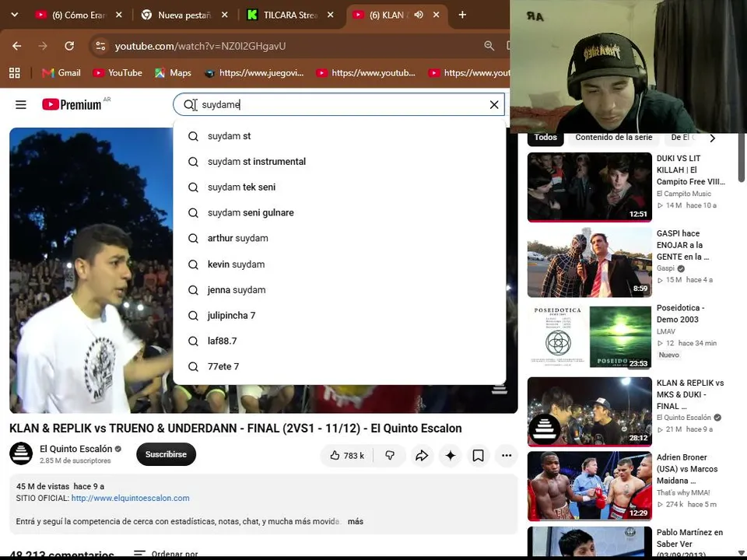This screenshot has width=747, height=560.
Task: Choose the "77ete 7" suggestion
Action: (339, 366)
